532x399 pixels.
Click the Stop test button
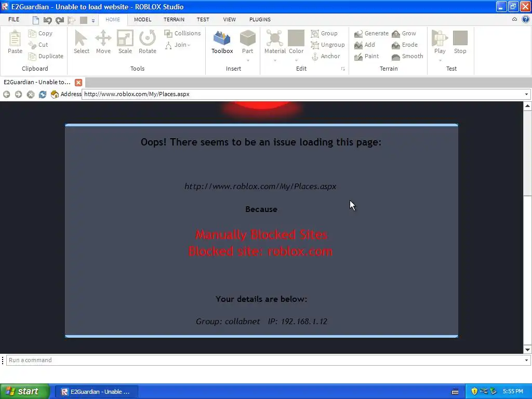click(460, 42)
